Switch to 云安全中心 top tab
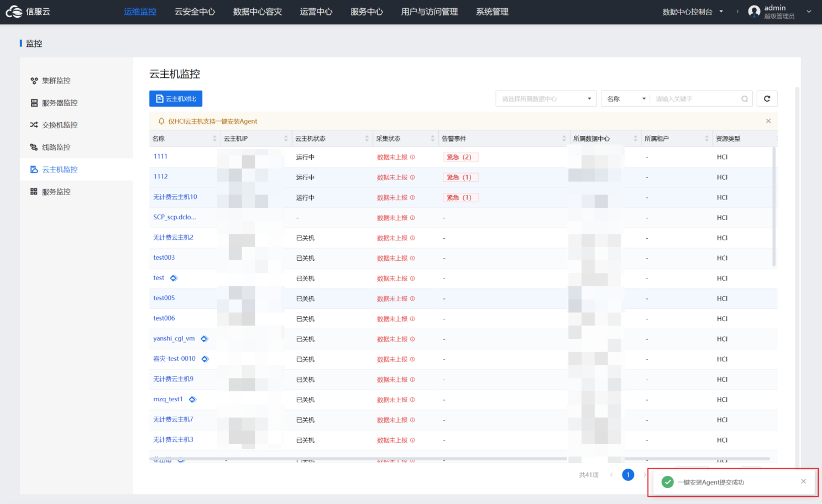 [195, 12]
